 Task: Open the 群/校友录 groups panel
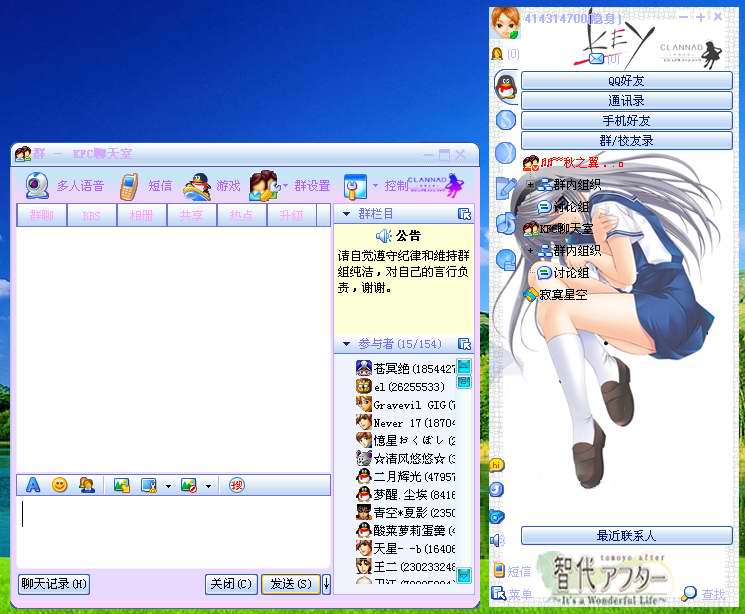(627, 141)
